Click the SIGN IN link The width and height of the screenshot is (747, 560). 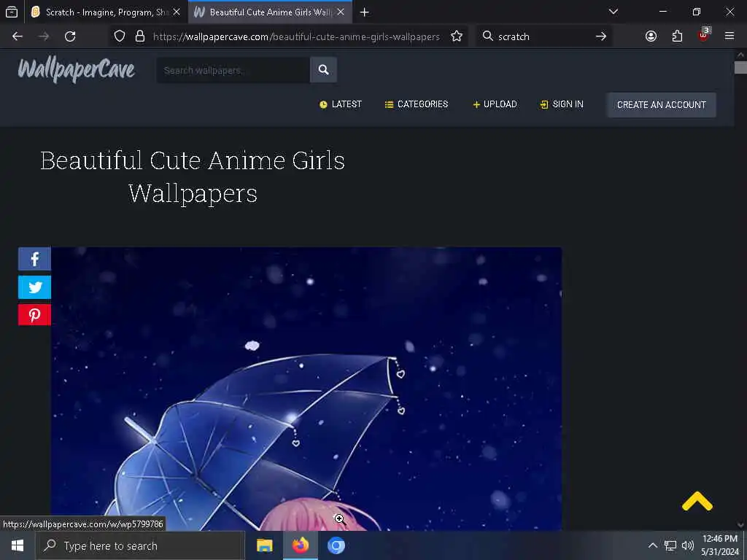pyautogui.click(x=562, y=104)
